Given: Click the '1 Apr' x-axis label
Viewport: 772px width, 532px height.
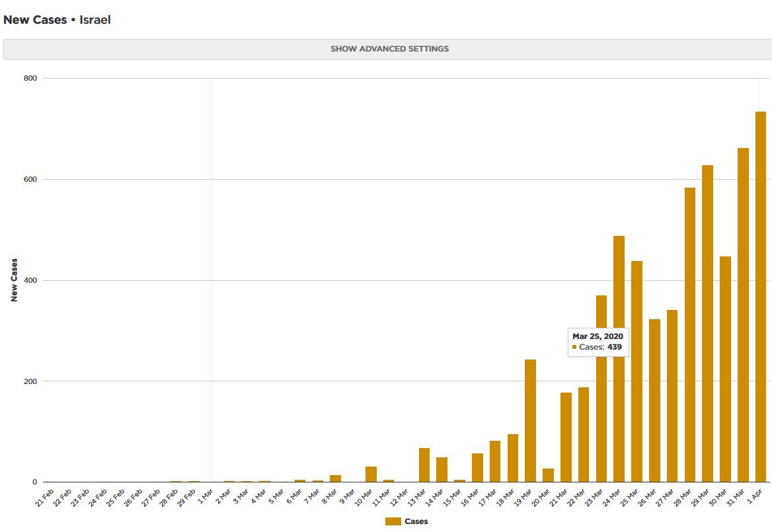Looking at the screenshot, I should [754, 496].
